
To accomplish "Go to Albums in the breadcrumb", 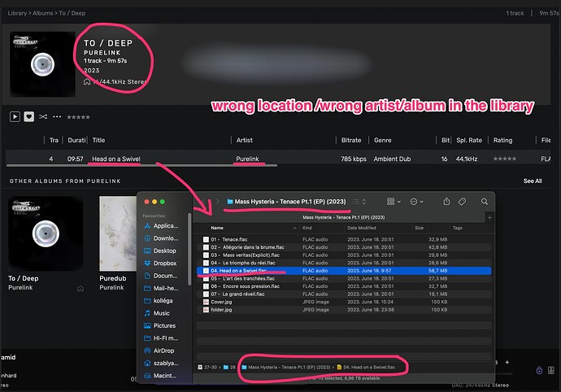I will tap(42, 13).
